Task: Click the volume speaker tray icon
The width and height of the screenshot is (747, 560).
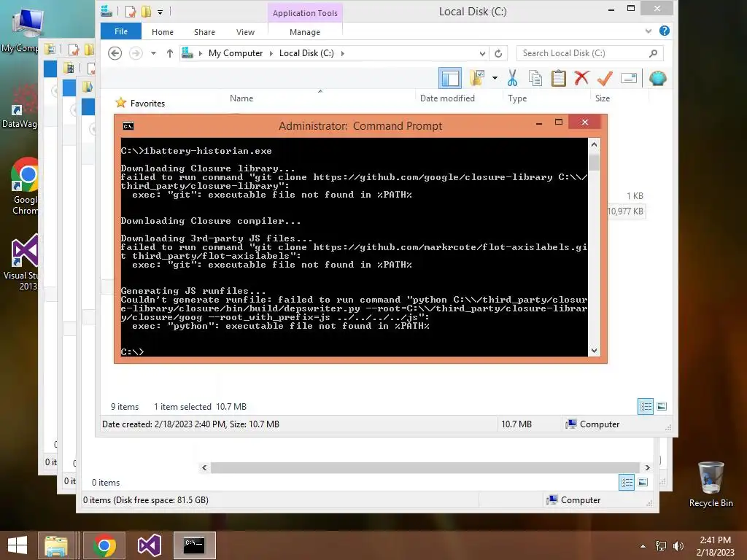Action: pyautogui.click(x=678, y=545)
